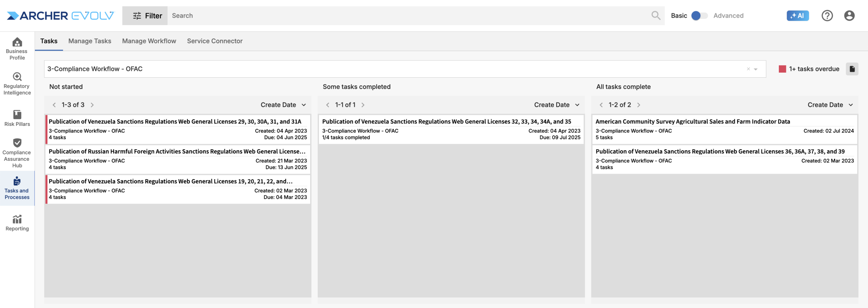The height and width of the screenshot is (308, 868).
Task: Click into the Search input field
Action: pos(407,16)
